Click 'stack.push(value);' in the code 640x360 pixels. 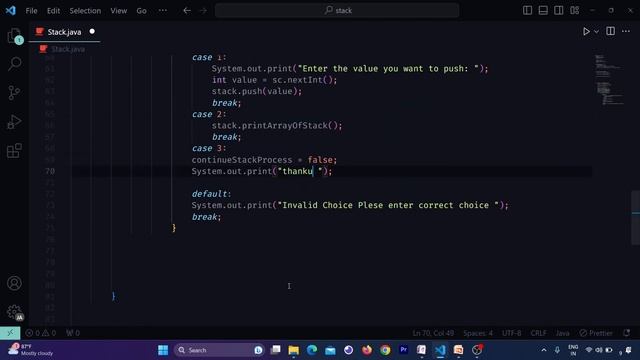257,91
